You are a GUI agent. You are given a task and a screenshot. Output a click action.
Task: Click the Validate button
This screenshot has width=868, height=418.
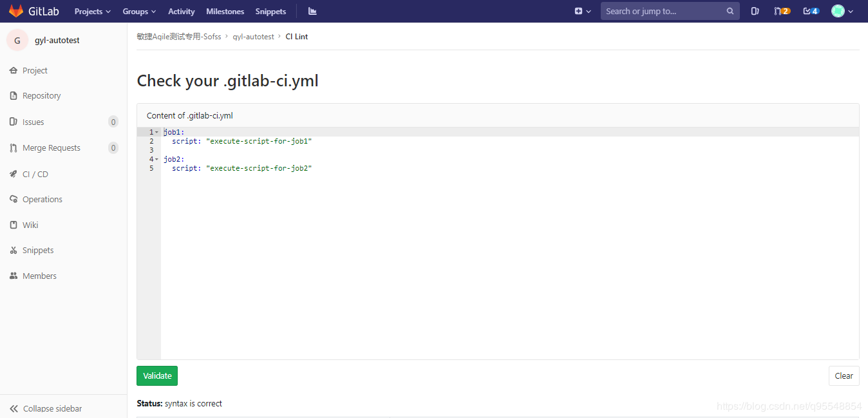(156, 375)
